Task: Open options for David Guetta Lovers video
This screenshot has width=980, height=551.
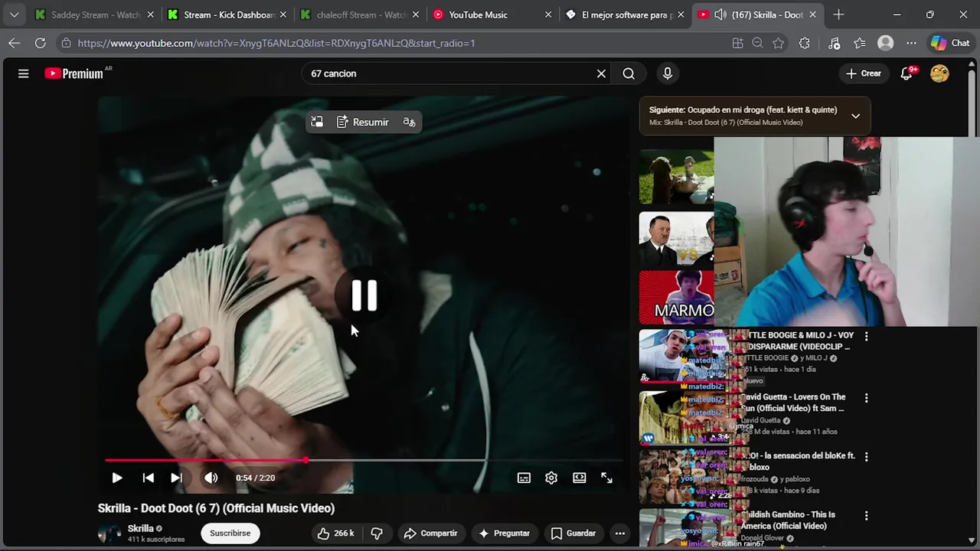Action: (x=867, y=398)
